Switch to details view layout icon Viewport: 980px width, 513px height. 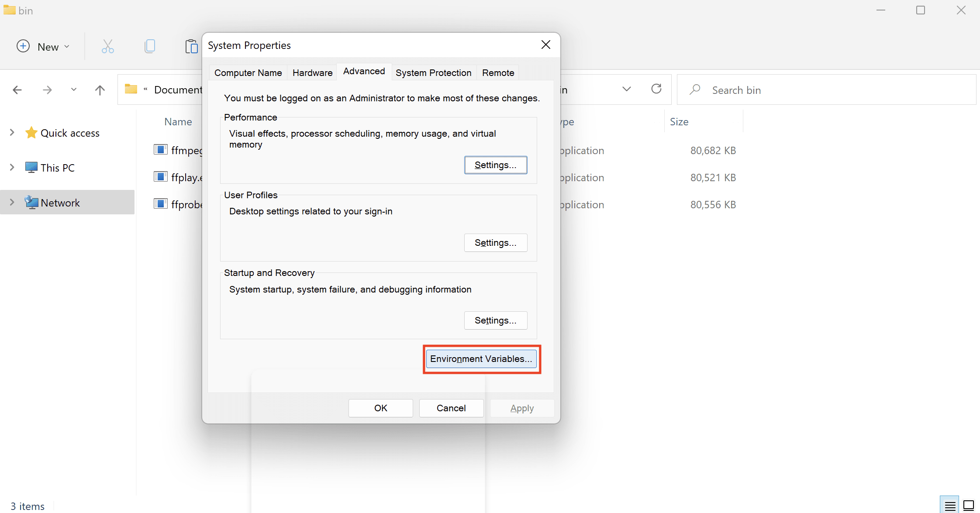[x=949, y=506]
